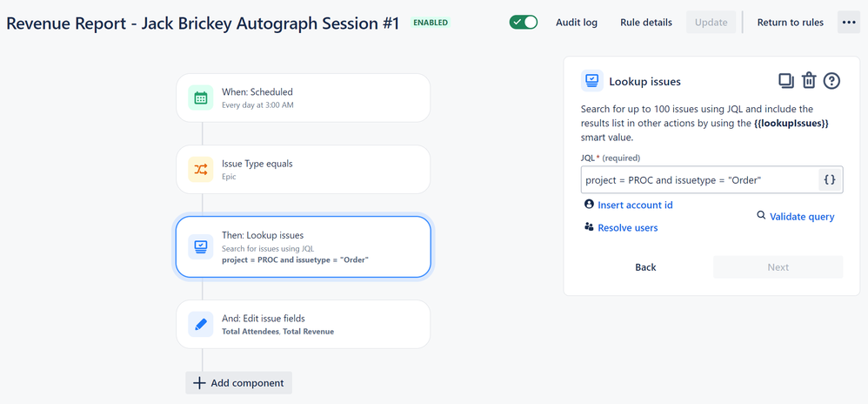Insert smart value using the curly braces button
This screenshot has height=404, width=868.
point(829,180)
